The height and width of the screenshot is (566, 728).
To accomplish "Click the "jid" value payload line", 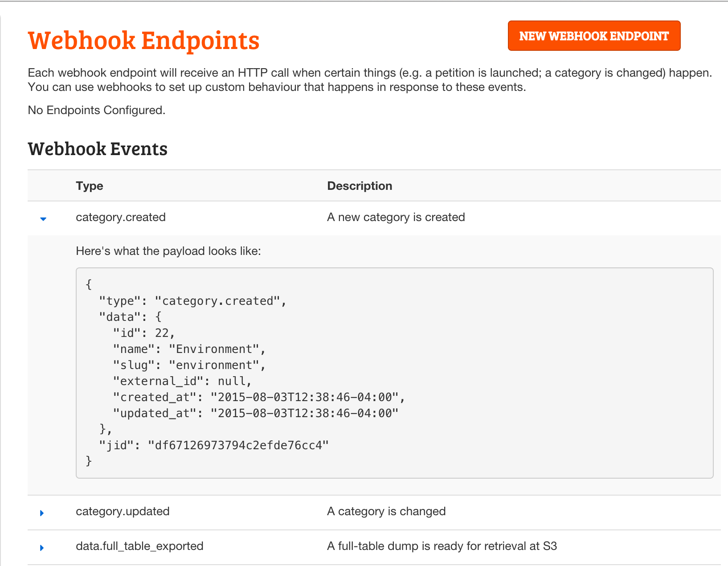I will 214,445.
